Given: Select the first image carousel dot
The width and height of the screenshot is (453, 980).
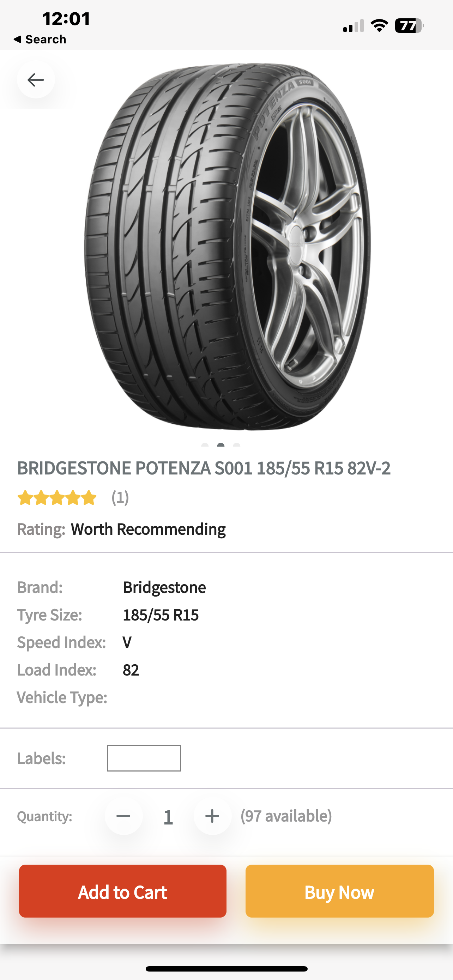Looking at the screenshot, I should point(205,445).
